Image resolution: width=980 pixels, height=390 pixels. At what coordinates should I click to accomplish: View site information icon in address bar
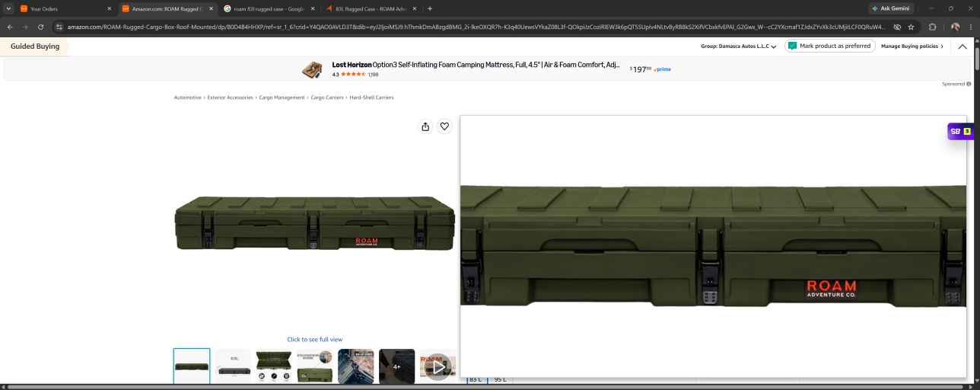(59, 27)
